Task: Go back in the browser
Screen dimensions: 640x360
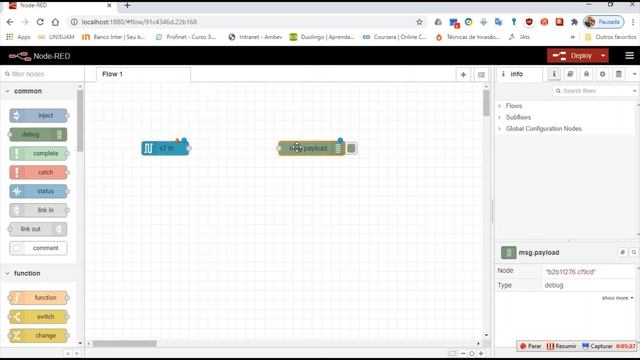Action: point(10,22)
